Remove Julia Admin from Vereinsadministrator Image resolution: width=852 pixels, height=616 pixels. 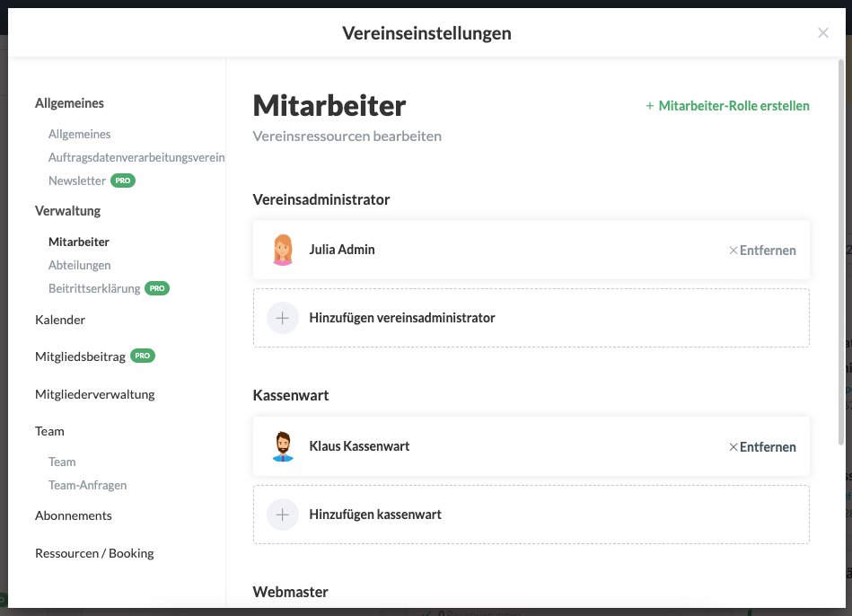click(762, 251)
